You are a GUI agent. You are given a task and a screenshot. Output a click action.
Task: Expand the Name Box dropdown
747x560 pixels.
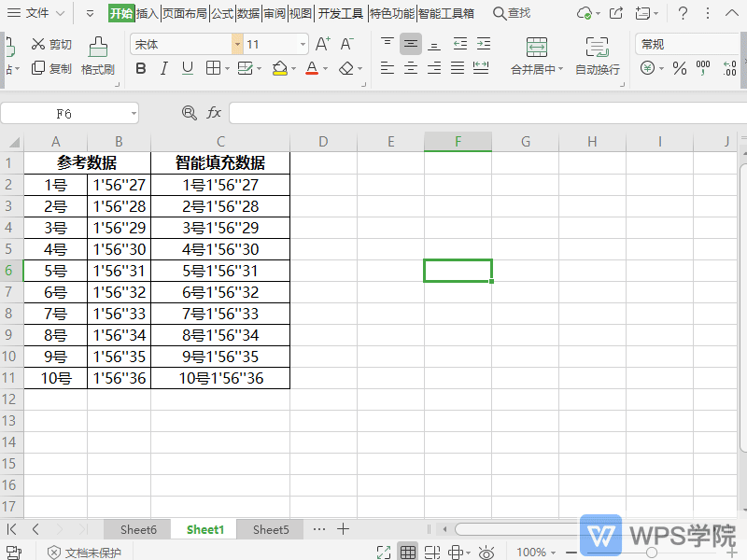point(134,113)
